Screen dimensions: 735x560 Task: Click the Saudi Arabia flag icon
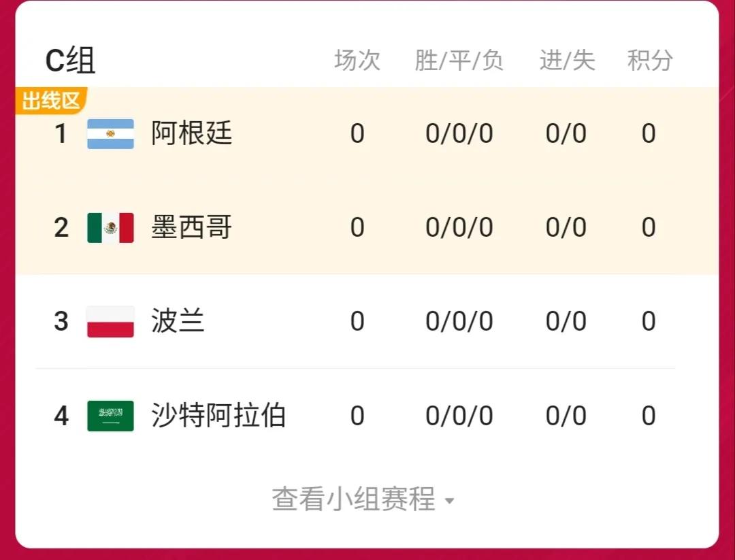110,415
